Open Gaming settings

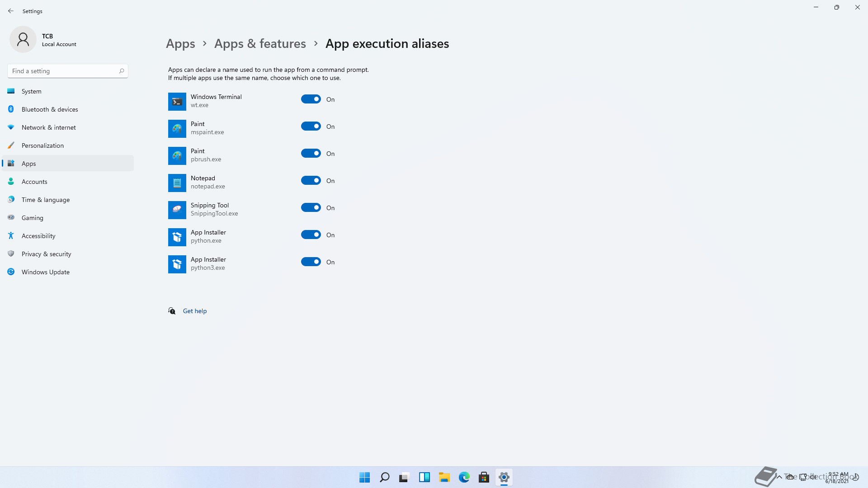pos(68,218)
